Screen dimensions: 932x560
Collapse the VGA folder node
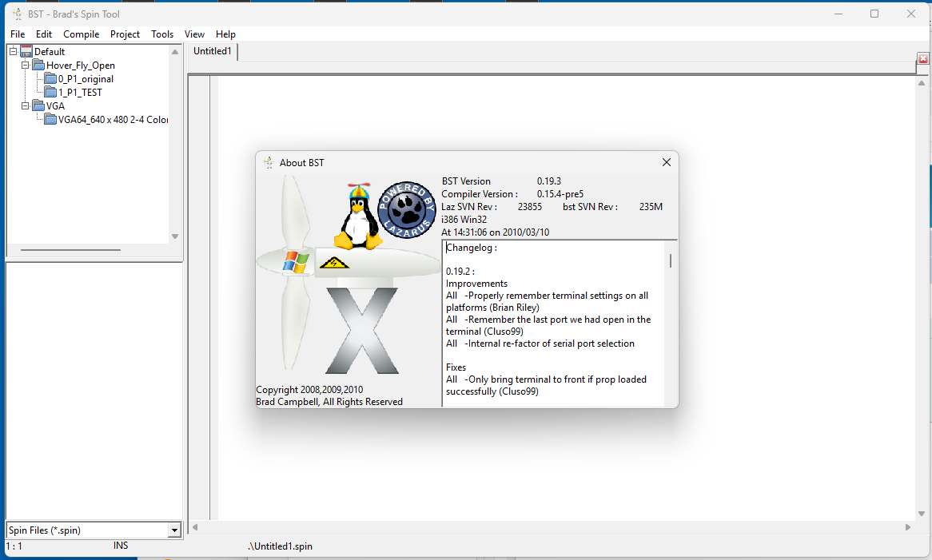coord(26,106)
